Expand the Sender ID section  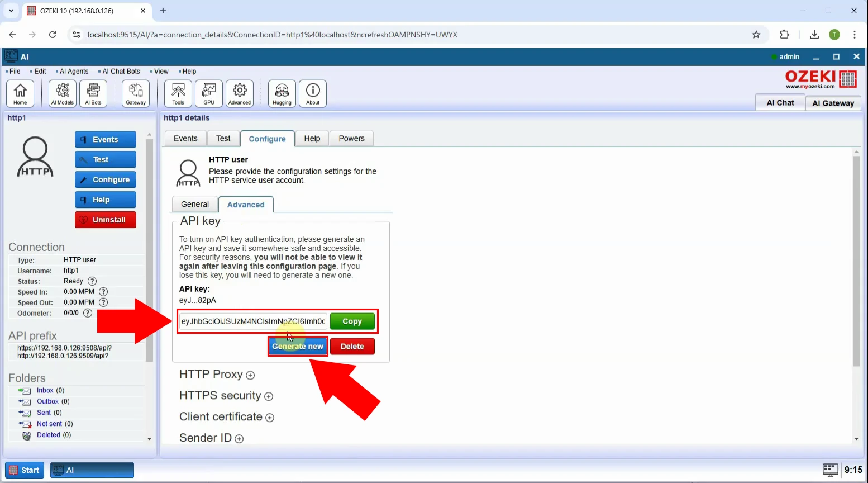[x=239, y=439]
